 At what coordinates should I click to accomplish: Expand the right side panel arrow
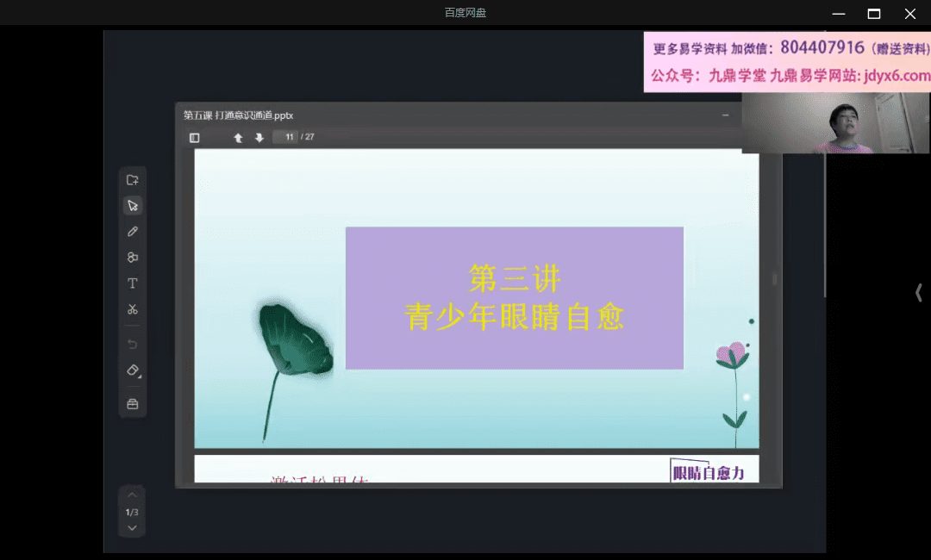[918, 293]
